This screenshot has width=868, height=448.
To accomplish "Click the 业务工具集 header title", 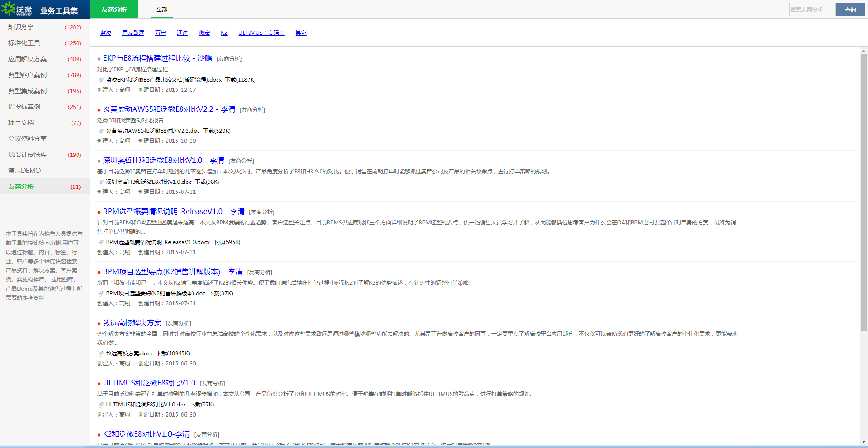I will [59, 10].
